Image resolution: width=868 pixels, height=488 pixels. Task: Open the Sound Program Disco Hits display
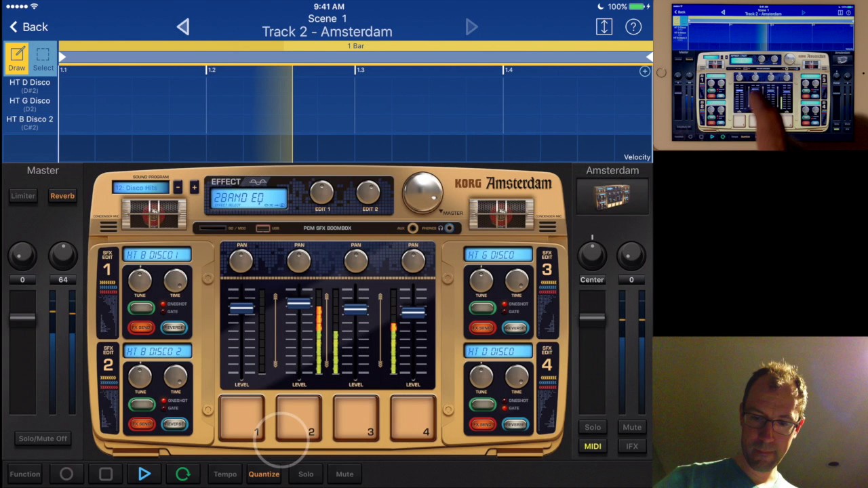click(x=140, y=188)
